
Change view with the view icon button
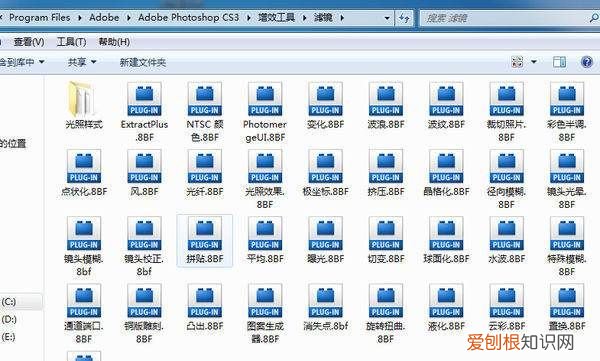pos(517,62)
